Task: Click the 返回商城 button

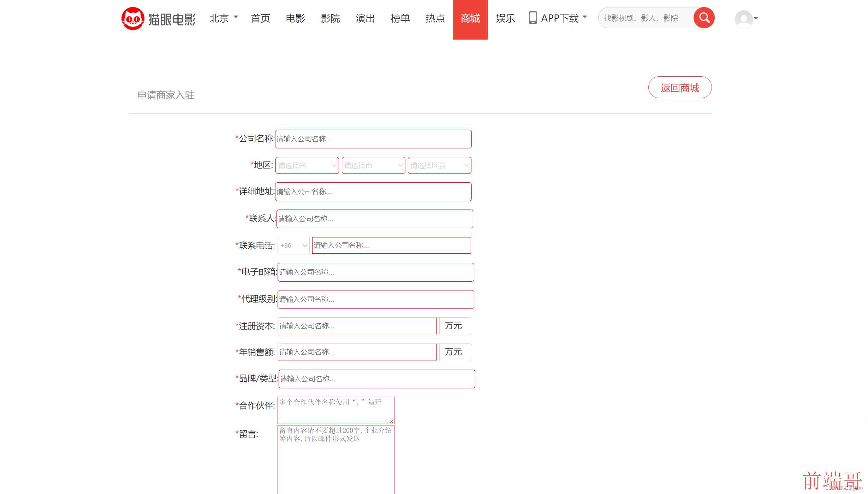Action: (x=680, y=87)
